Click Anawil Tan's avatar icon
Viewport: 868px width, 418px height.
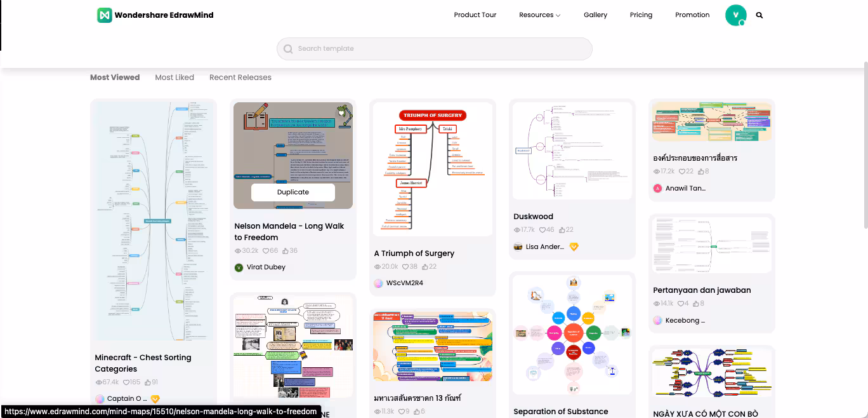tap(657, 188)
